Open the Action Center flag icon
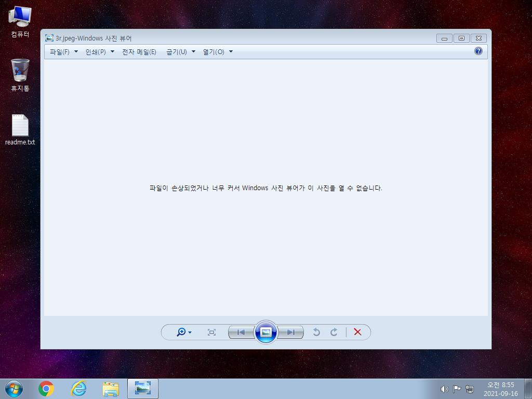 point(457,389)
